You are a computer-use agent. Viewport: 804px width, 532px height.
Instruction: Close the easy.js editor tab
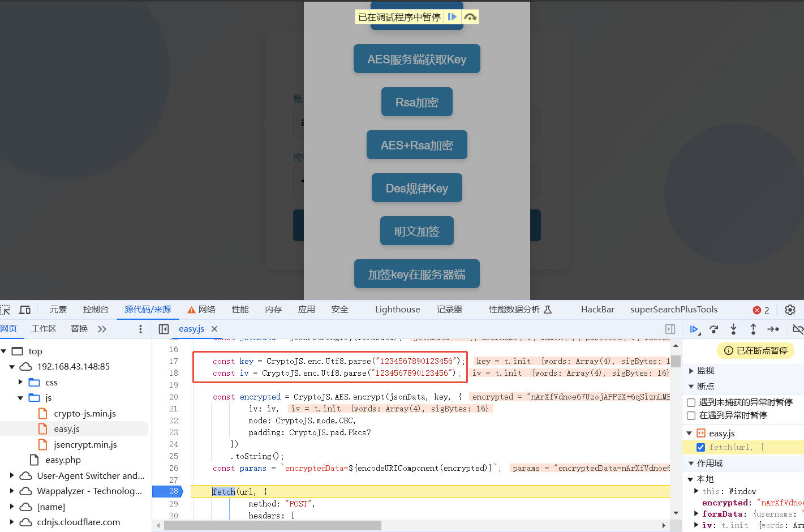[214, 329]
